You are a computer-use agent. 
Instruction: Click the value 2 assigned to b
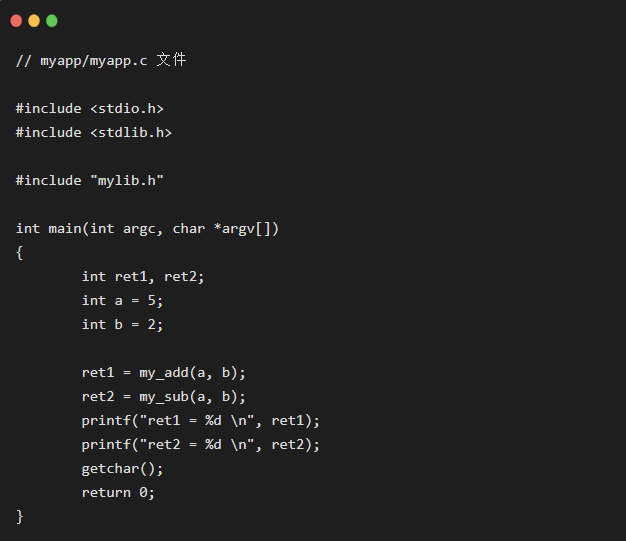152,325
